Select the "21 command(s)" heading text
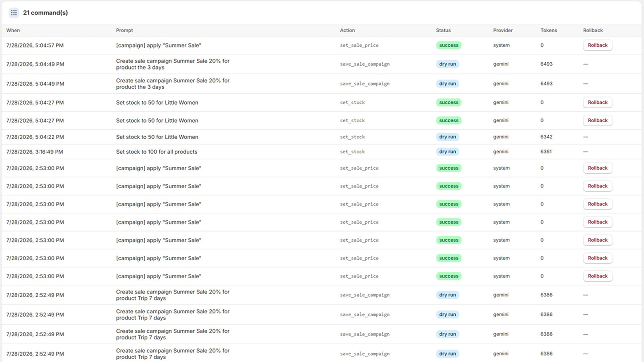This screenshot has height=362, width=644. pos(45,13)
